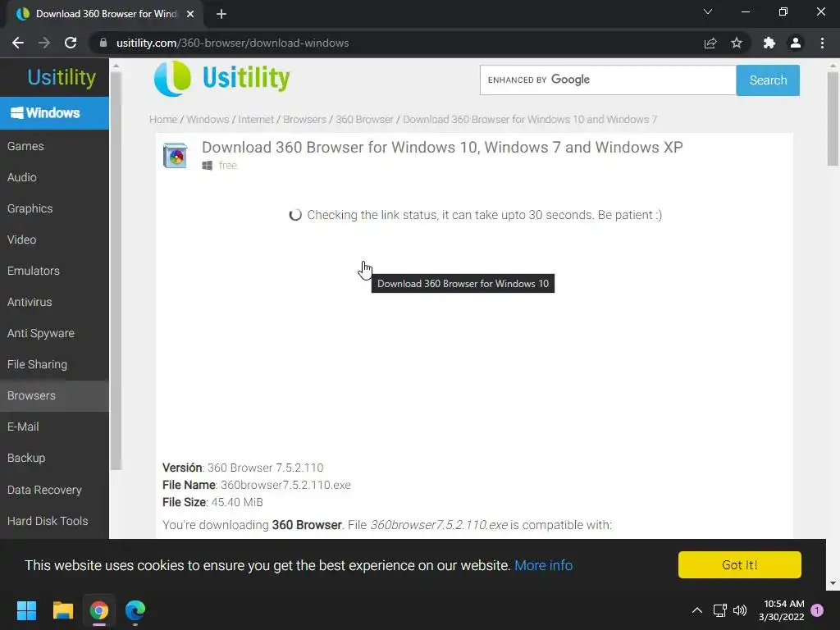840x630 pixels.
Task: Open the Games category
Action: tap(54, 146)
